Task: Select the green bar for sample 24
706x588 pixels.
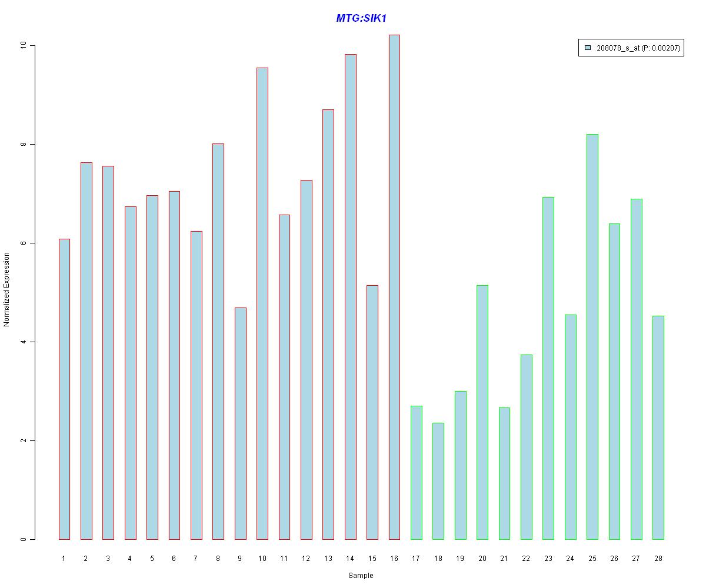Action: pos(570,427)
